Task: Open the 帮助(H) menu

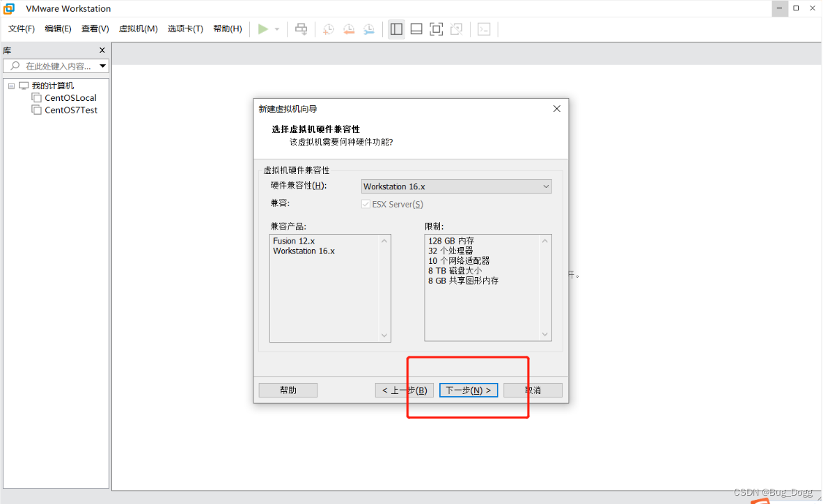Action: [228, 29]
